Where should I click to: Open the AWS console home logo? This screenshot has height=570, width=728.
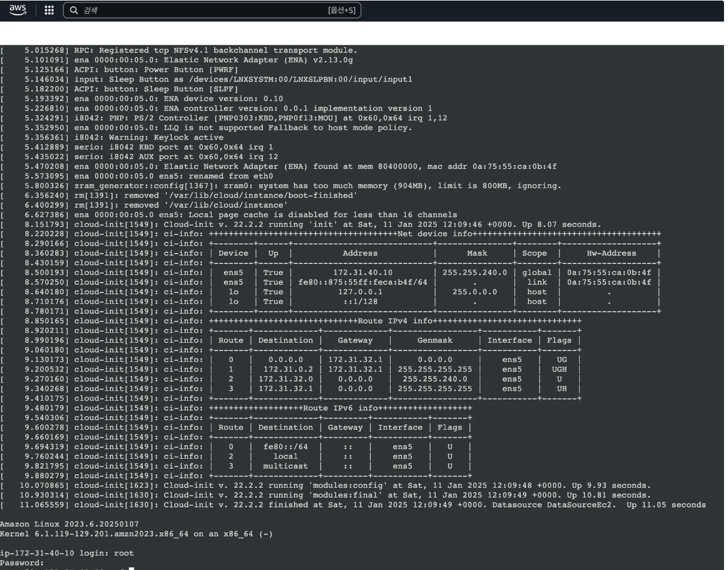[18, 10]
